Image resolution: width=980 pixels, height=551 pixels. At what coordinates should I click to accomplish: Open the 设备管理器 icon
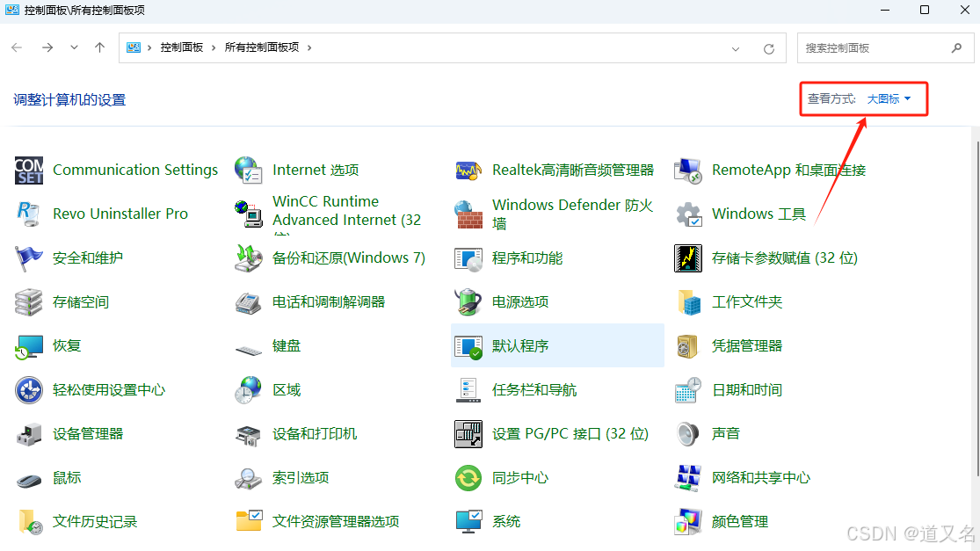29,434
